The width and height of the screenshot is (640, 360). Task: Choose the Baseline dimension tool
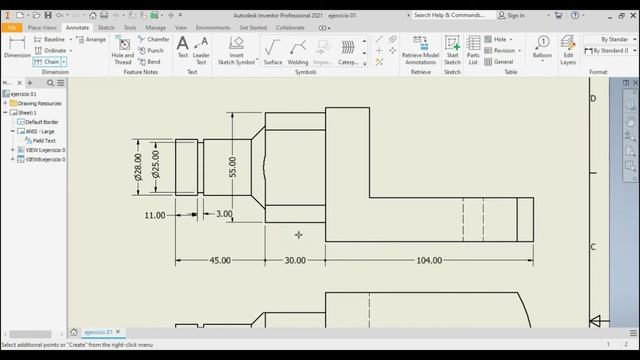point(50,39)
